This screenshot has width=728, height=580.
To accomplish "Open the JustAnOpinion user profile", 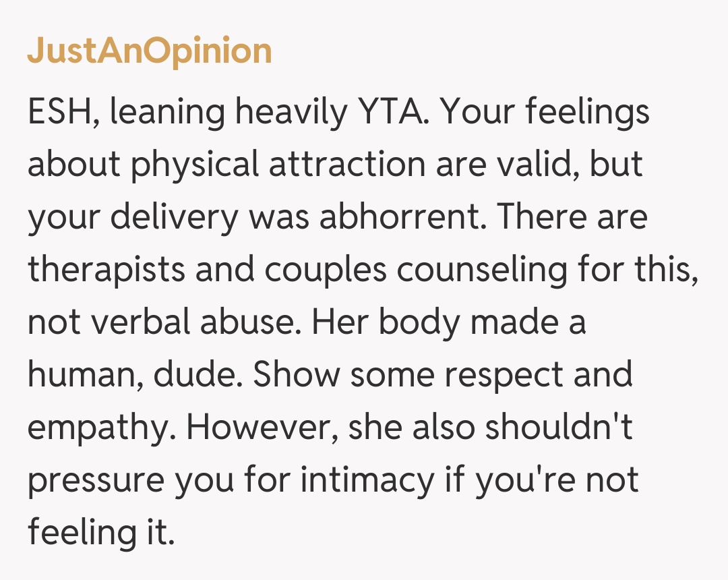I will pos(149,51).
